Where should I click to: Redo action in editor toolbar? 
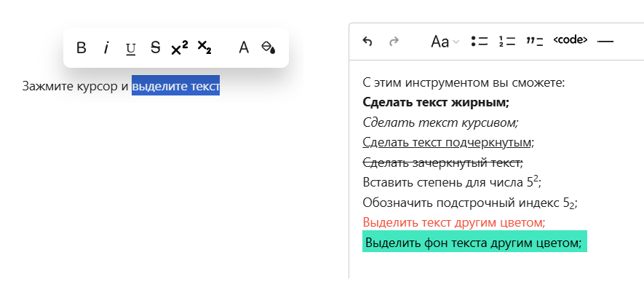click(x=394, y=41)
